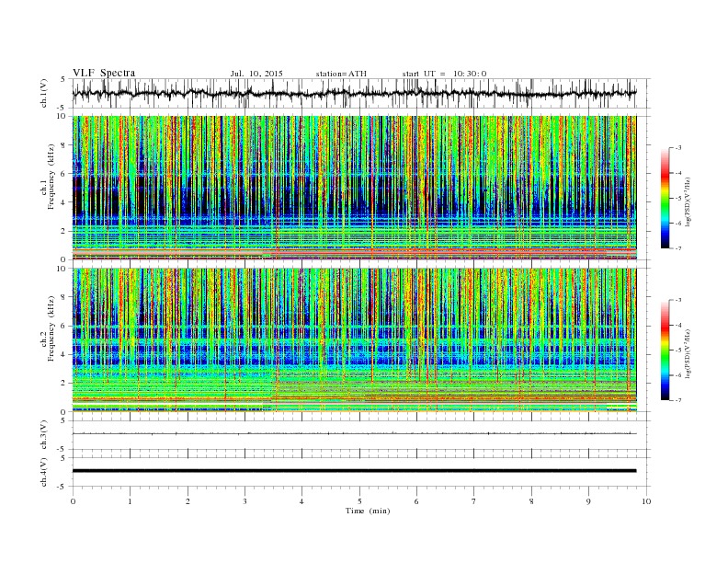
Task: Click the "2" tick on the time axis
Action: (188, 501)
